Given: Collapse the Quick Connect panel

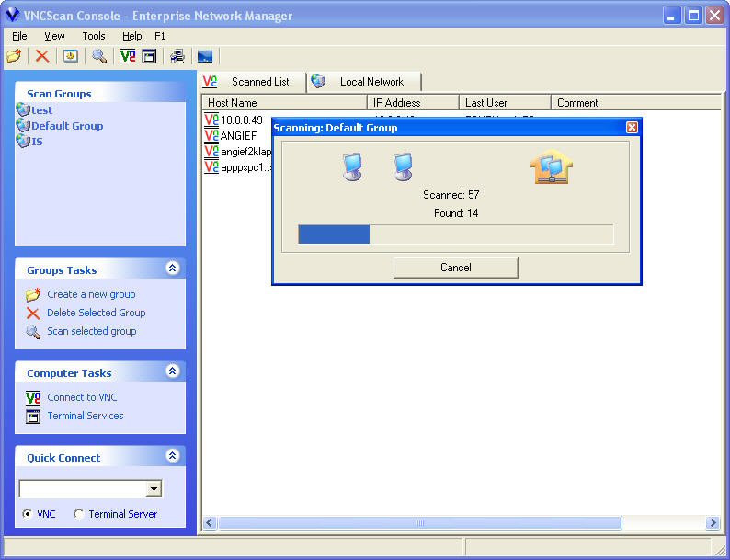Looking at the screenshot, I should 173,456.
